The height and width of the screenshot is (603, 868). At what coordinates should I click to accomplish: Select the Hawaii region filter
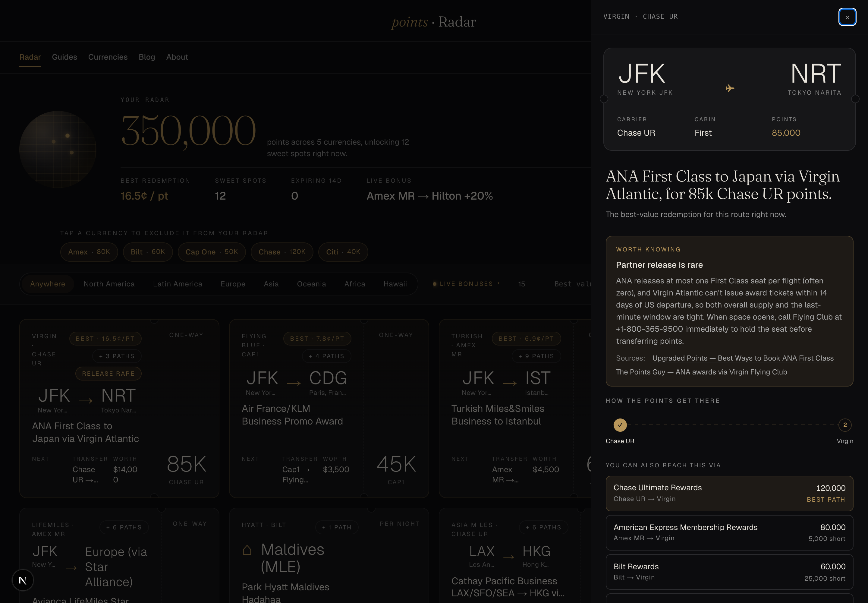[x=395, y=284]
